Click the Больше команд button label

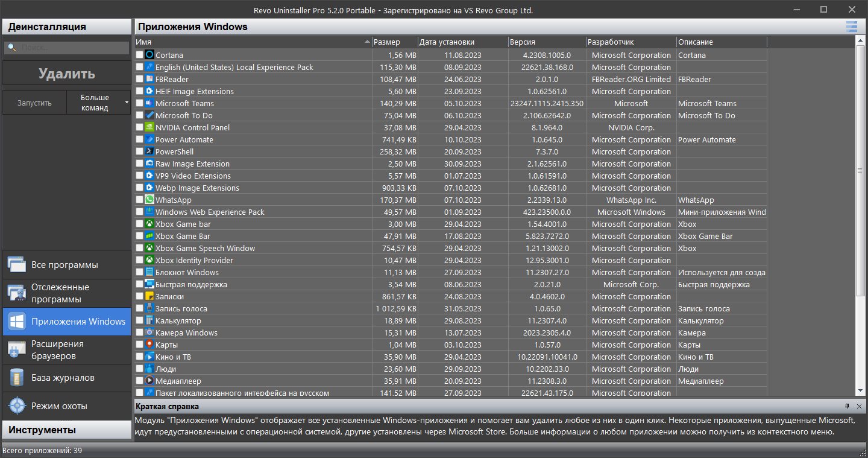coord(95,103)
